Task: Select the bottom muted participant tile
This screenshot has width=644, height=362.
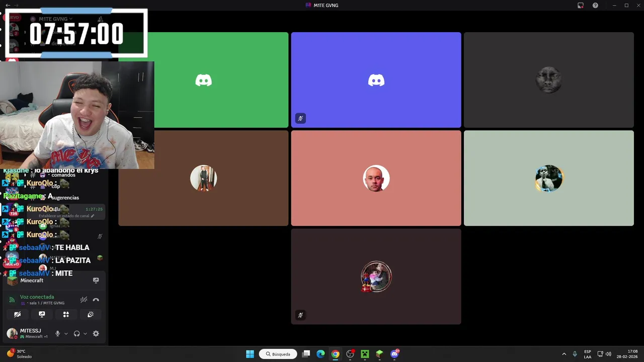Action: click(376, 277)
